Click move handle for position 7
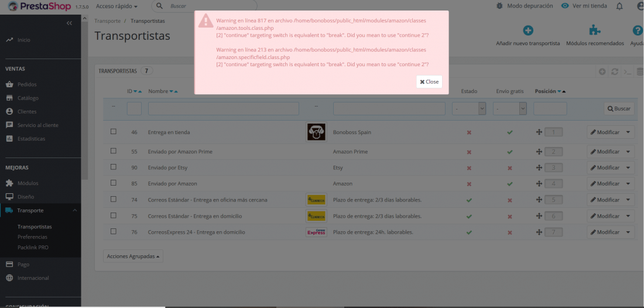 coord(539,232)
